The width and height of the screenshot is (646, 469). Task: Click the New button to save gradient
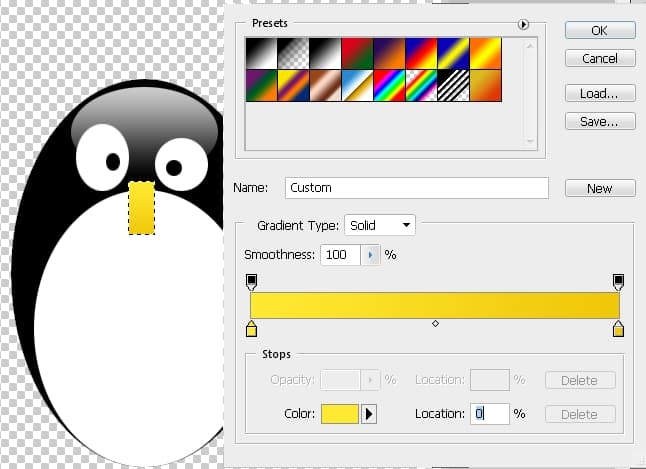(599, 188)
